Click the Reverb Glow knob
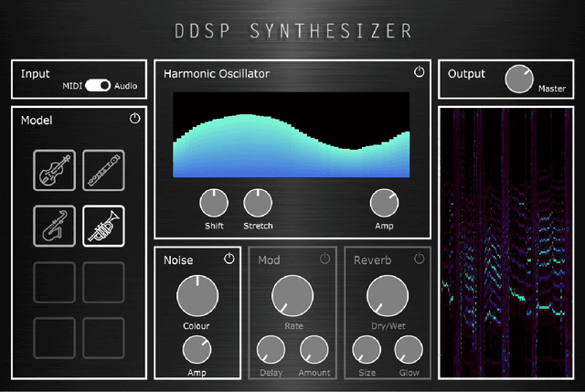Image resolution: width=585 pixels, height=392 pixels. [408, 350]
